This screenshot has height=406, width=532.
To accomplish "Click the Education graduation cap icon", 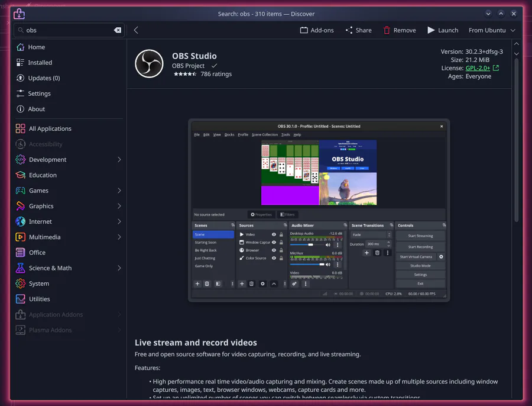I will point(20,175).
